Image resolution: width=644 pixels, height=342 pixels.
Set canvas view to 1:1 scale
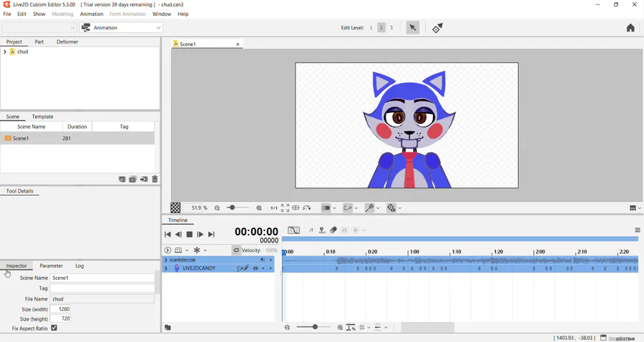pos(274,208)
